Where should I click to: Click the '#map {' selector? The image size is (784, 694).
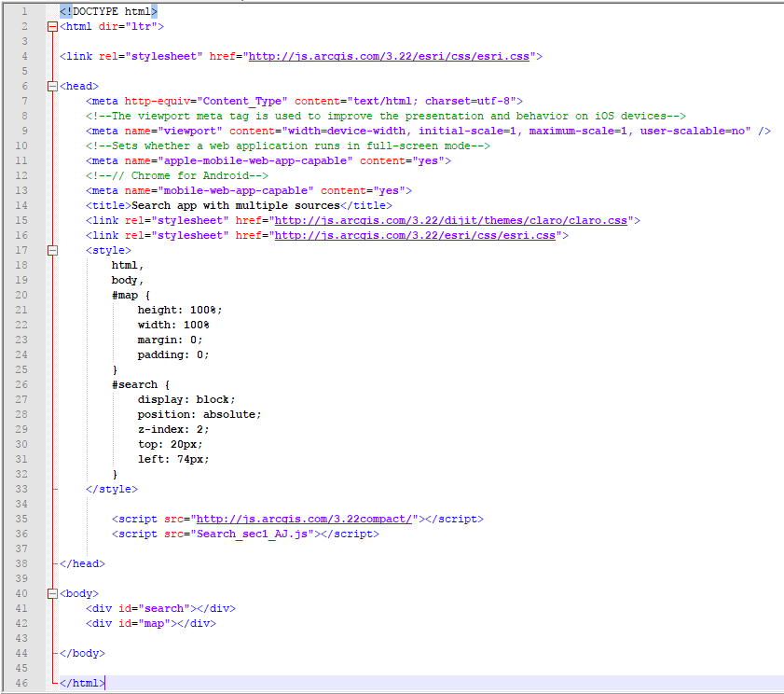pos(131,295)
